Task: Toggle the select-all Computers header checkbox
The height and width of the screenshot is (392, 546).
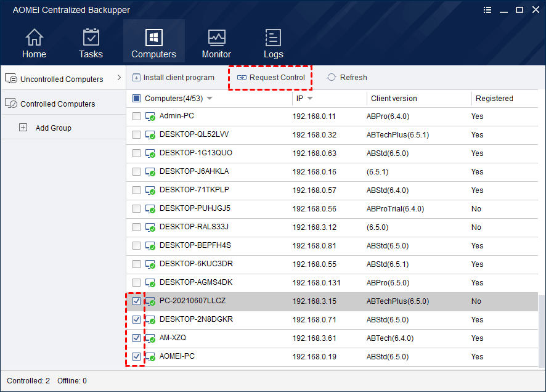Action: point(137,99)
